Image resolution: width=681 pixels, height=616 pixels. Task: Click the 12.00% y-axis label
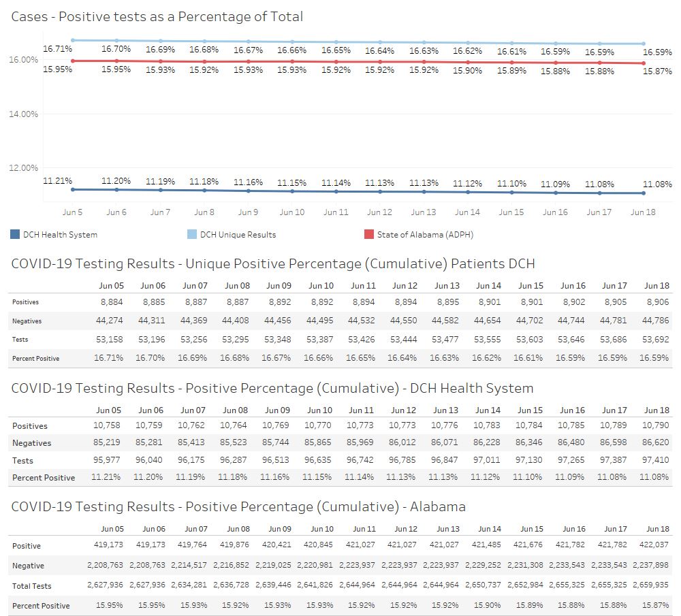point(23,168)
